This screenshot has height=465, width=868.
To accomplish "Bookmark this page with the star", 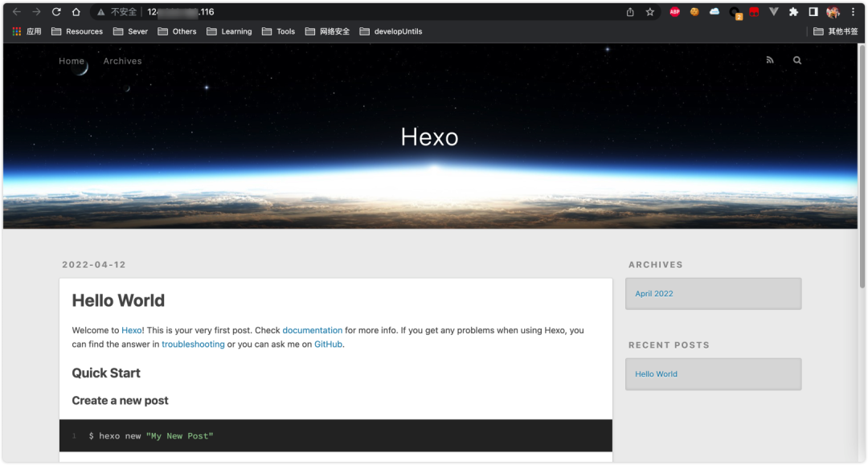I will point(650,12).
